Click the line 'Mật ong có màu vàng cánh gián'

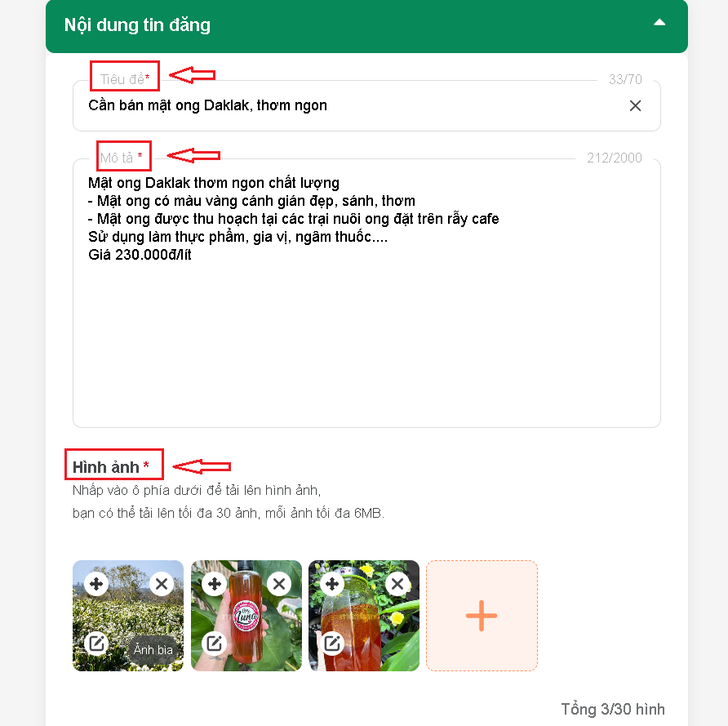coord(251,201)
